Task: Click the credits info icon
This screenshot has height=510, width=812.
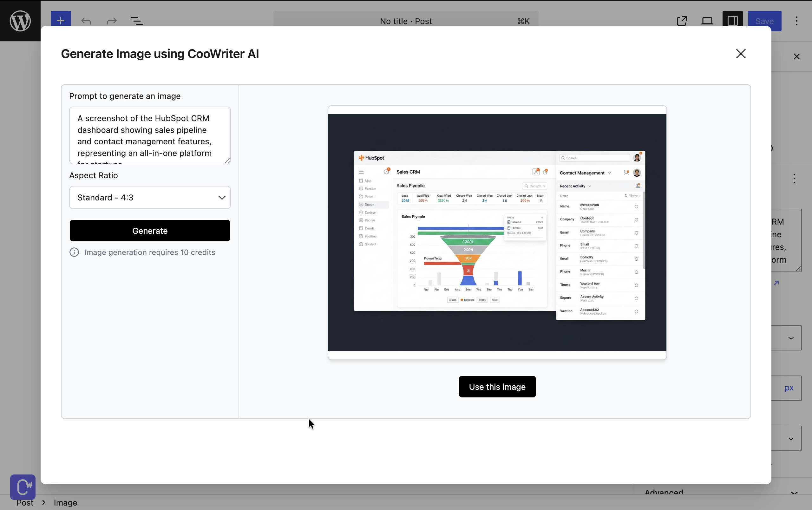Action: click(74, 252)
